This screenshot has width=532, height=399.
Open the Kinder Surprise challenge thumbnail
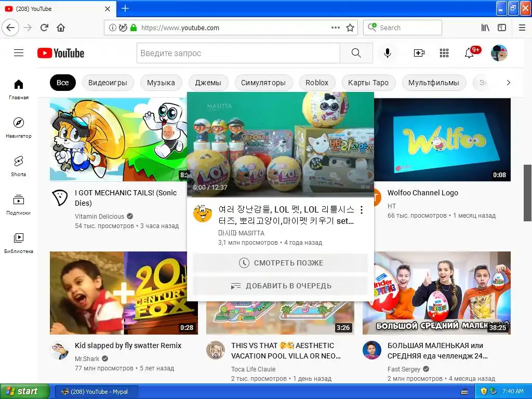pyautogui.click(x=436, y=293)
